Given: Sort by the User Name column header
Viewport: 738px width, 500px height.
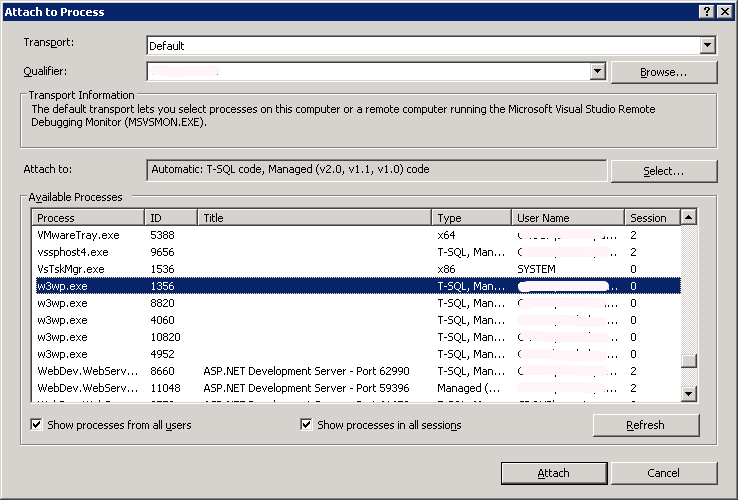Looking at the screenshot, I should pyautogui.click(x=568, y=218).
